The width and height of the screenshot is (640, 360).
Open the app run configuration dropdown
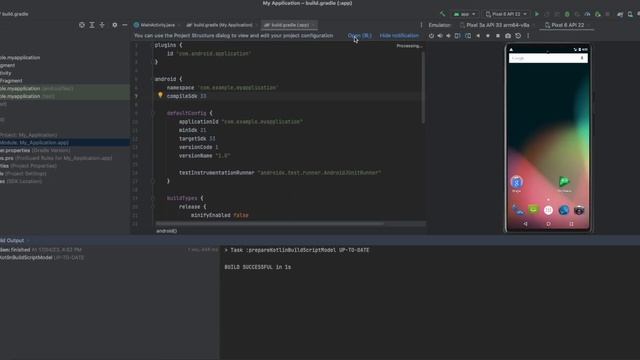point(464,14)
